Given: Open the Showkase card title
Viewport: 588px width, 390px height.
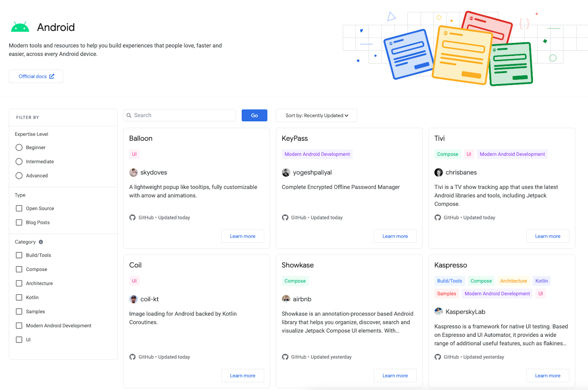Looking at the screenshot, I should coord(298,265).
